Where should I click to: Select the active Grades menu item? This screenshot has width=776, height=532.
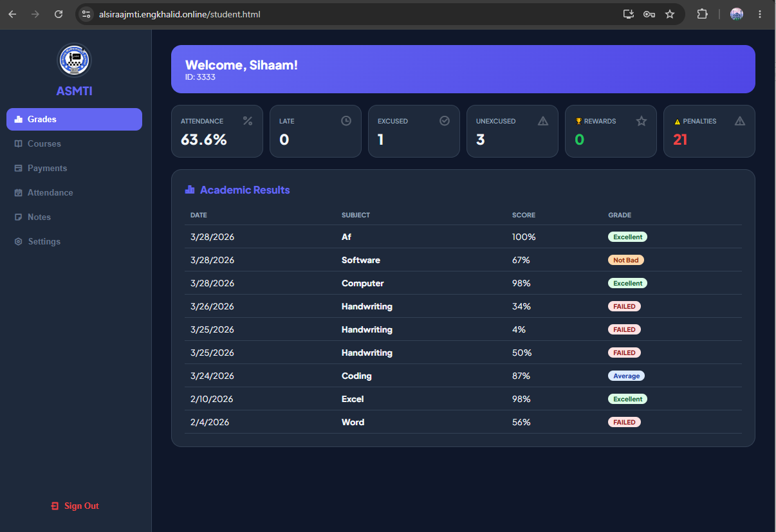[x=74, y=120]
